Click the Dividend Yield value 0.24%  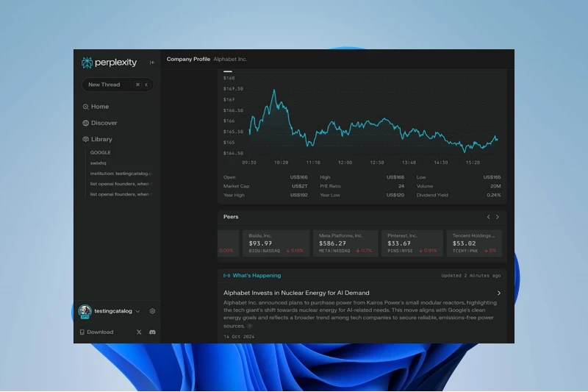493,195
